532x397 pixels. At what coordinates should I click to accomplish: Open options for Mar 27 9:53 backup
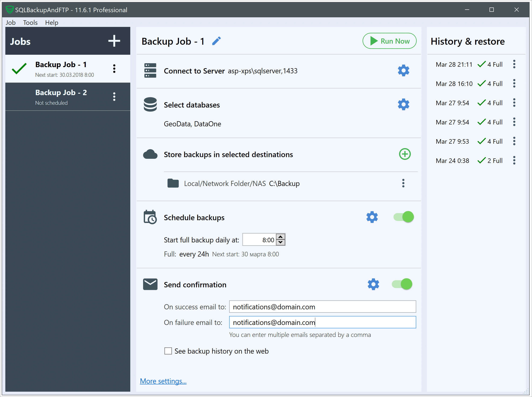[x=514, y=141]
